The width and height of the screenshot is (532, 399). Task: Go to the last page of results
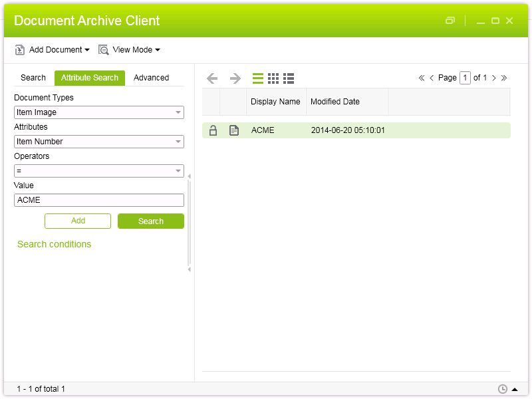click(504, 78)
